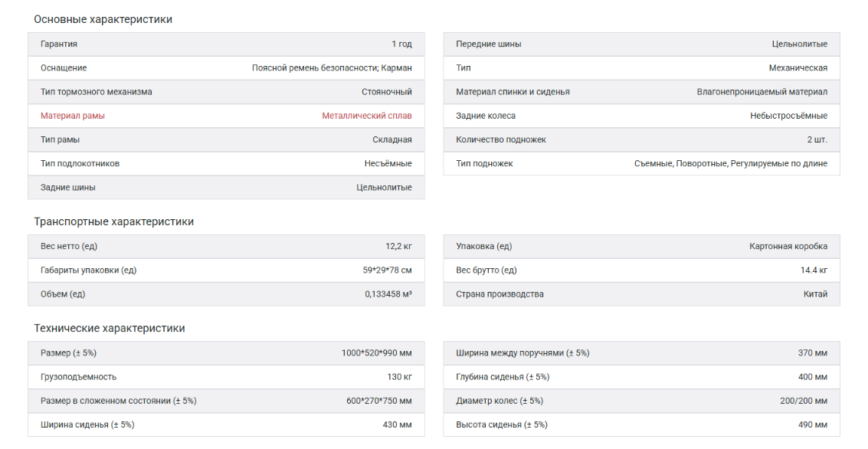
Task: Select the 'Влагонепроницаемый материал' value
Action: point(762,92)
